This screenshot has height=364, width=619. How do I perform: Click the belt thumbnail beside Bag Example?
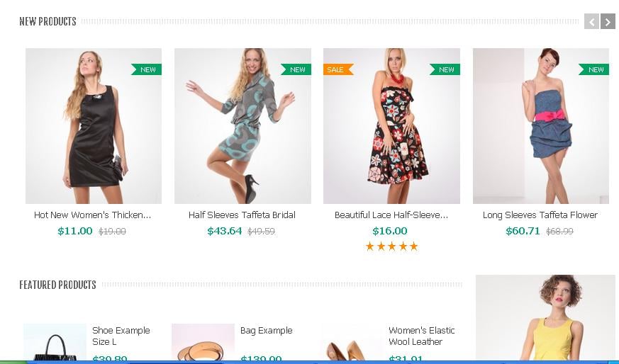[203, 343]
